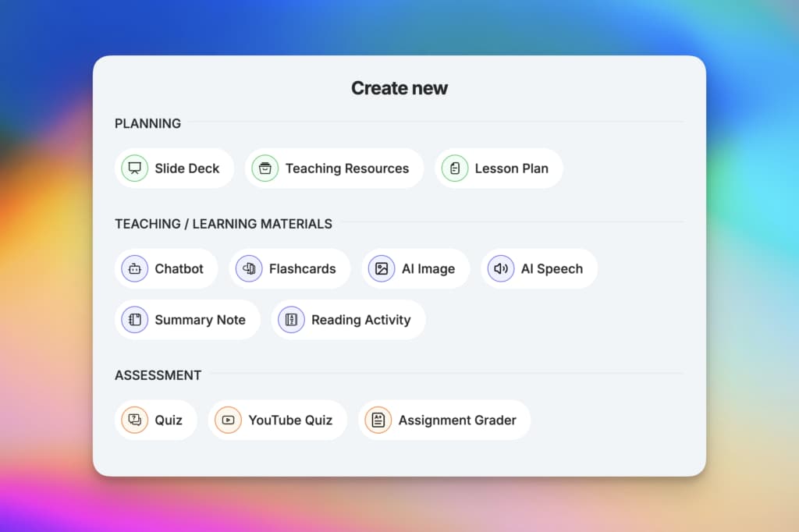799x532 pixels.
Task: Click the Lesson Plan document icon
Action: coord(455,168)
